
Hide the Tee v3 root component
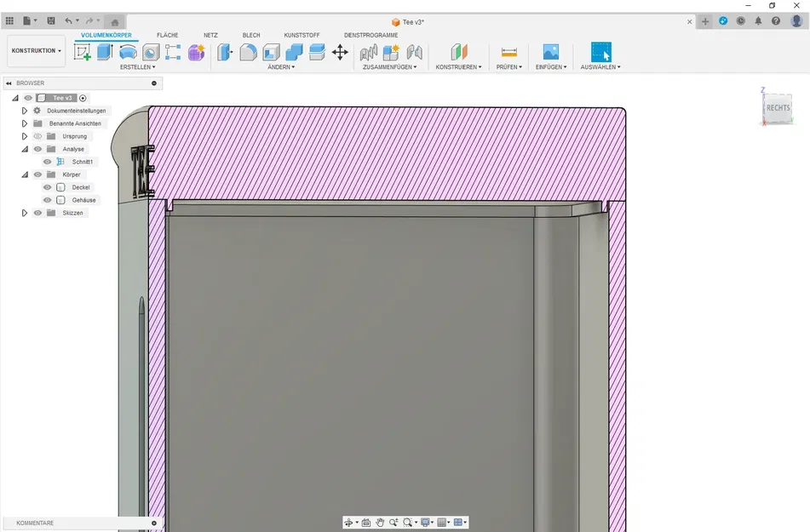pos(28,98)
